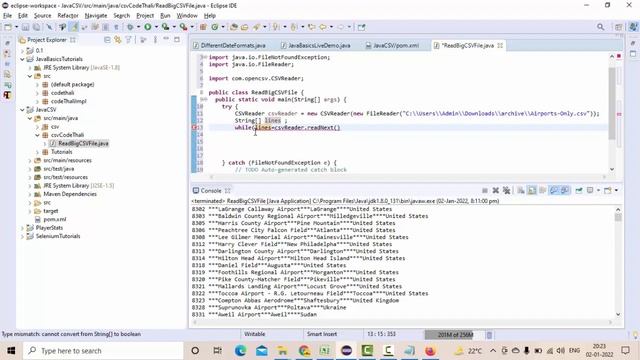The image size is (640, 360).
Task: Click the Back navigation arrow in toolbar
Action: tap(322, 27)
